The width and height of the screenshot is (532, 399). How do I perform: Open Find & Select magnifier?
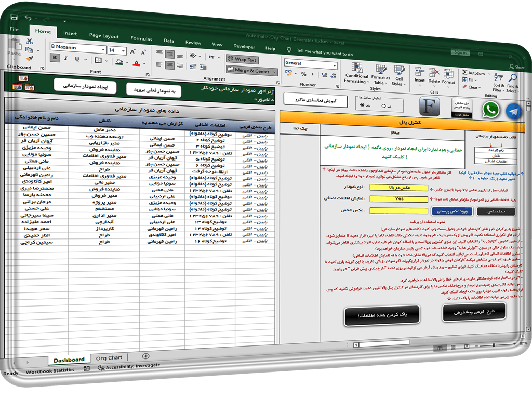513,84
